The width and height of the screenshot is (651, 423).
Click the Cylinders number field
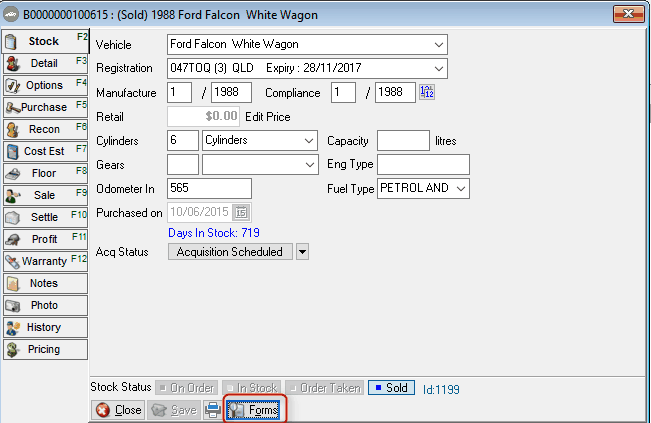coord(183,141)
